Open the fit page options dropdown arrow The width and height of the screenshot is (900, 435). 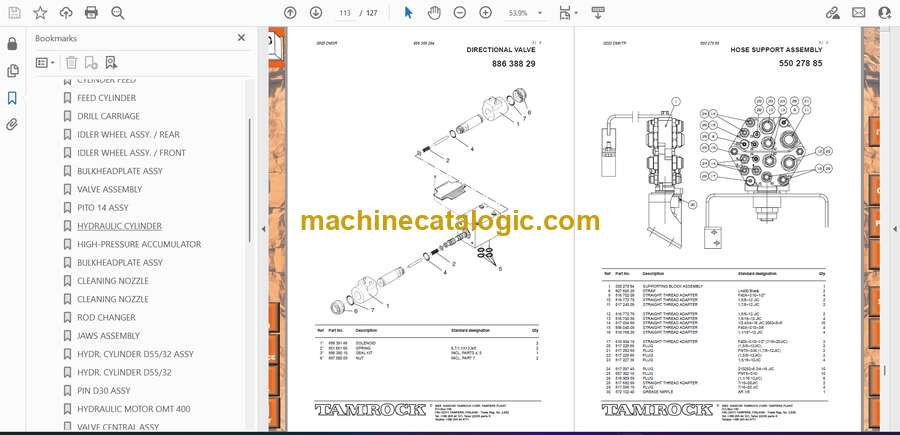[576, 13]
